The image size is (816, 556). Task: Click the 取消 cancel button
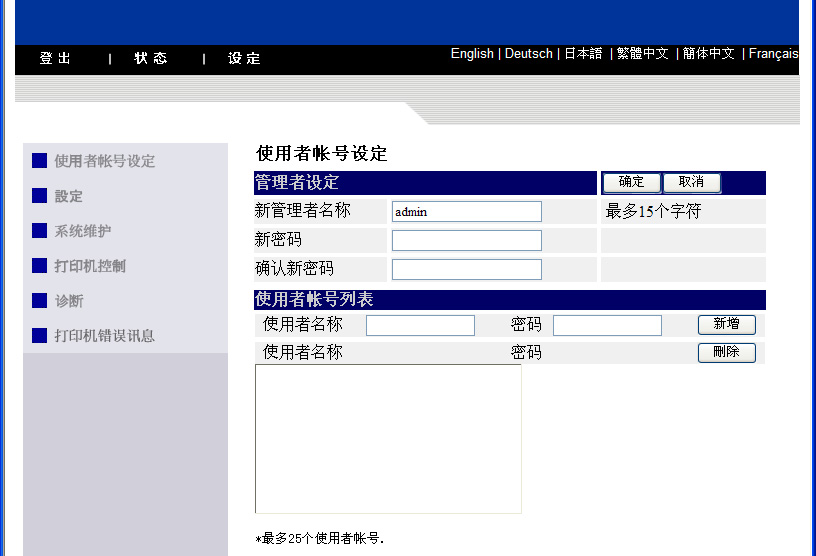tap(691, 183)
